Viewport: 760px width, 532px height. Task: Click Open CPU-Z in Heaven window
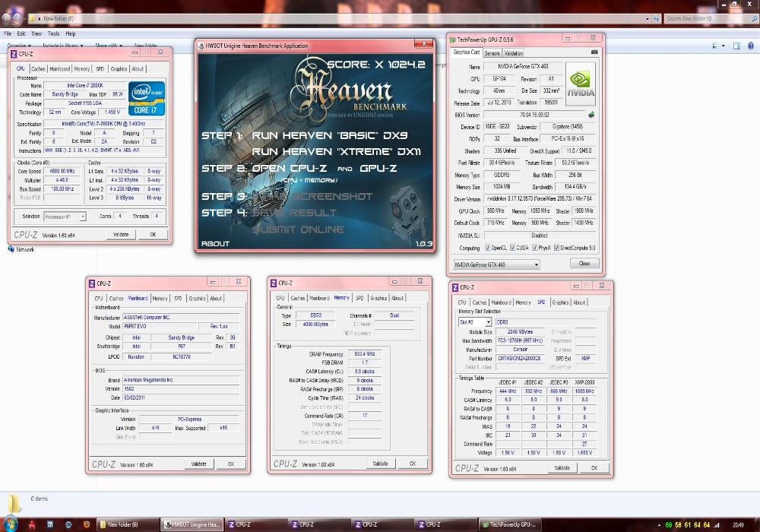click(x=290, y=168)
